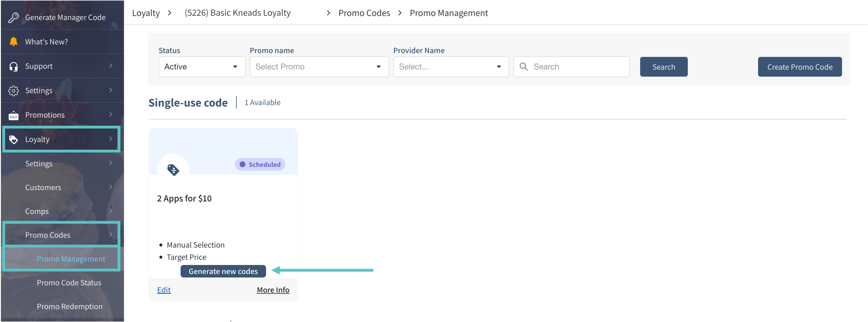The image size is (868, 322).
Task: Click the gear icon next to Settings
Action: tap(13, 91)
